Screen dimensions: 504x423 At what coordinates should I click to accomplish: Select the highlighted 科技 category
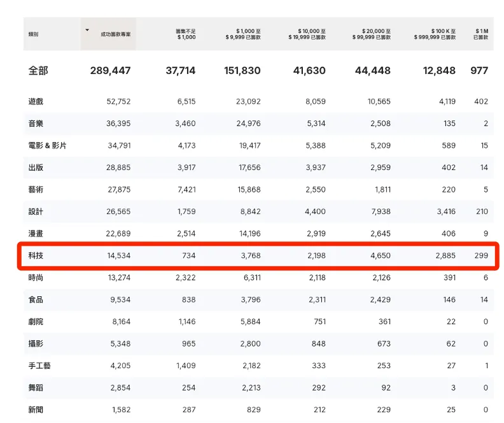tap(36, 255)
